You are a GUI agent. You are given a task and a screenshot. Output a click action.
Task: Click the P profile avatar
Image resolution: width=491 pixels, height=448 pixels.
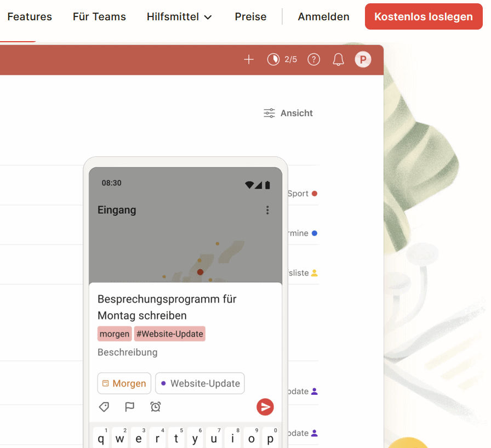(x=363, y=59)
